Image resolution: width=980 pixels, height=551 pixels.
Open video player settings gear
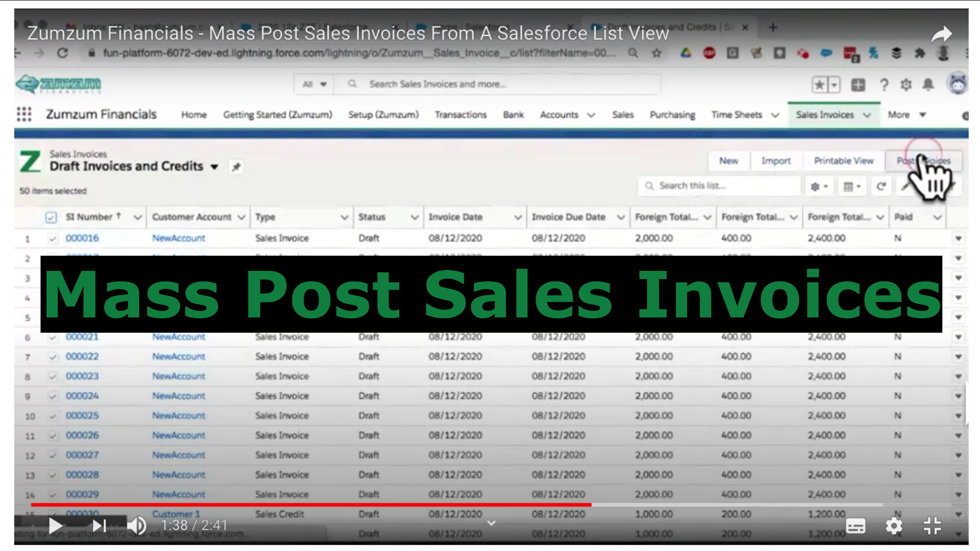894,526
